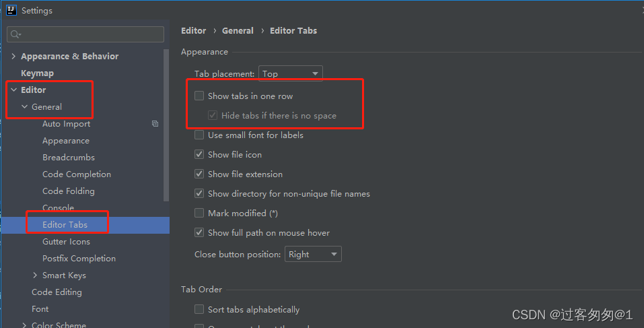
Task: Click the Close button position label
Action: 238,255
